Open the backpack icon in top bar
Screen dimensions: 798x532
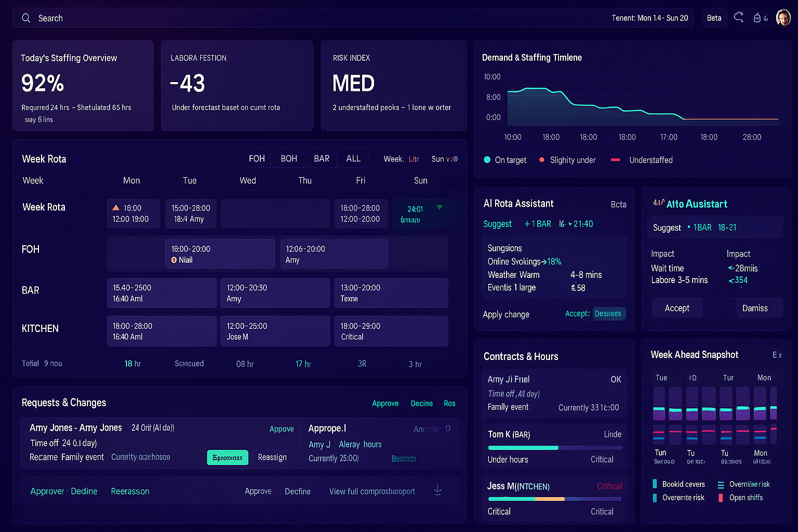click(x=757, y=18)
